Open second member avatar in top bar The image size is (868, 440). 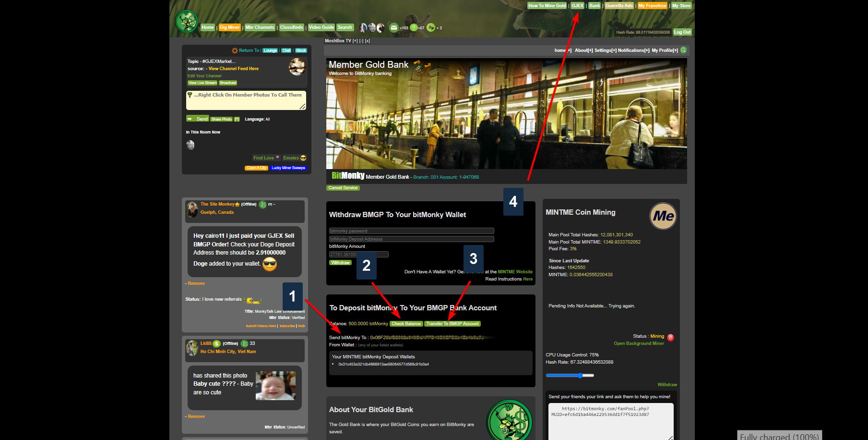372,27
